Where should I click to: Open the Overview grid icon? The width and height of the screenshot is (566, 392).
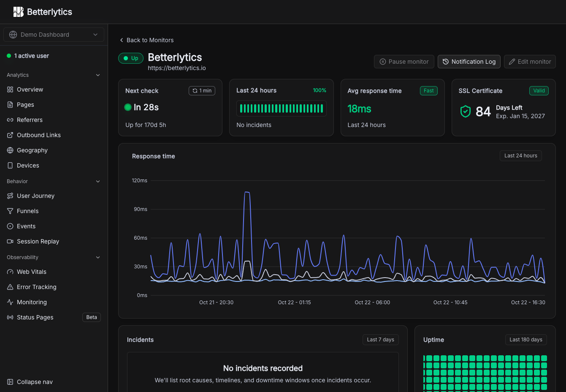[10, 89]
